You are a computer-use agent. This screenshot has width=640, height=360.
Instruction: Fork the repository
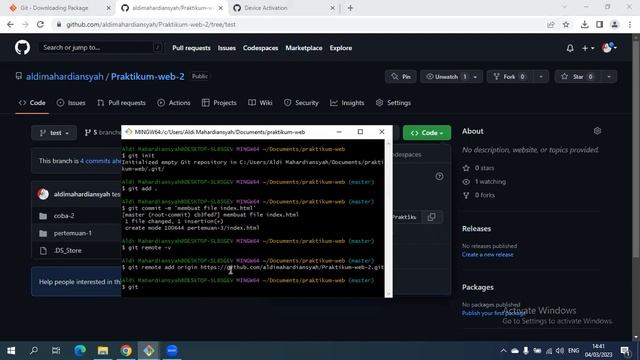pyautogui.click(x=510, y=77)
